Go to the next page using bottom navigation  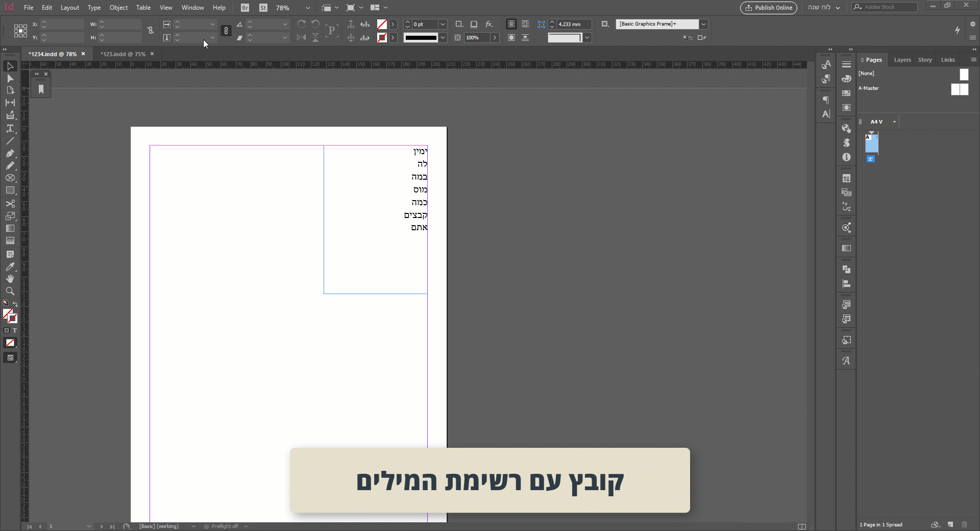click(x=101, y=526)
